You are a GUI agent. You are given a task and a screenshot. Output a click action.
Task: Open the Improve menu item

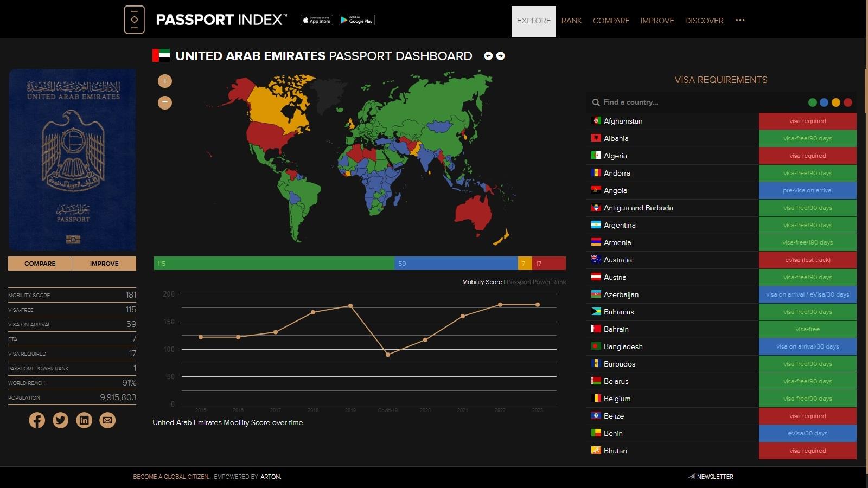coord(657,21)
